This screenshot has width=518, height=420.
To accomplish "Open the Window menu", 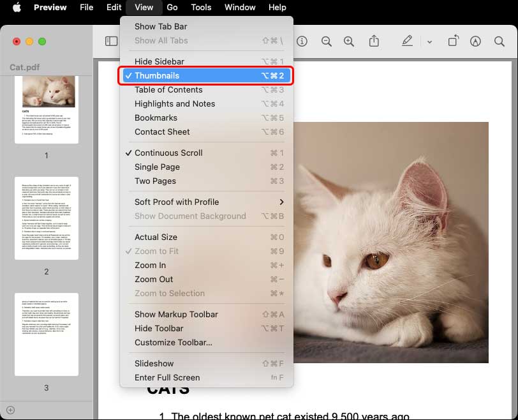I will coord(240,7).
